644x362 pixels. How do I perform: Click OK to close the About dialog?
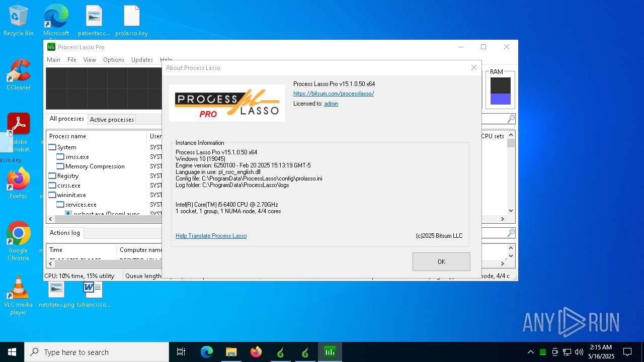441,261
